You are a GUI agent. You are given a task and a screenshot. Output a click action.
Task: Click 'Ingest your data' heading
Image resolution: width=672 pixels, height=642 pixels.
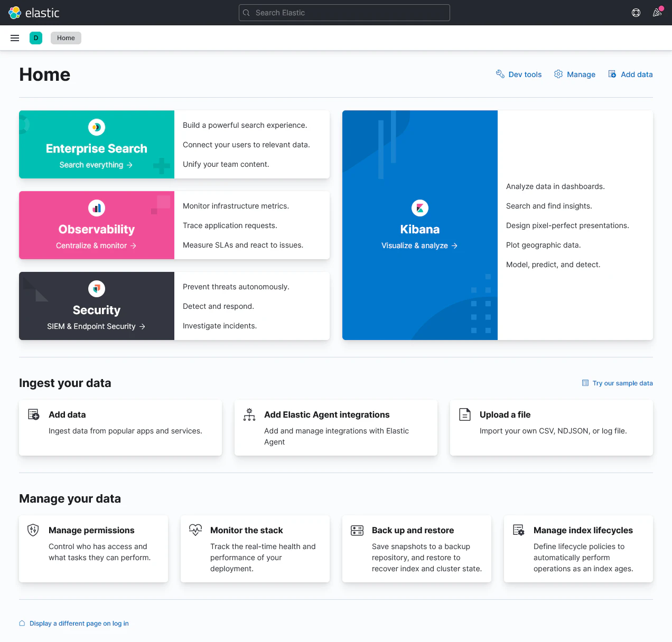pos(65,383)
